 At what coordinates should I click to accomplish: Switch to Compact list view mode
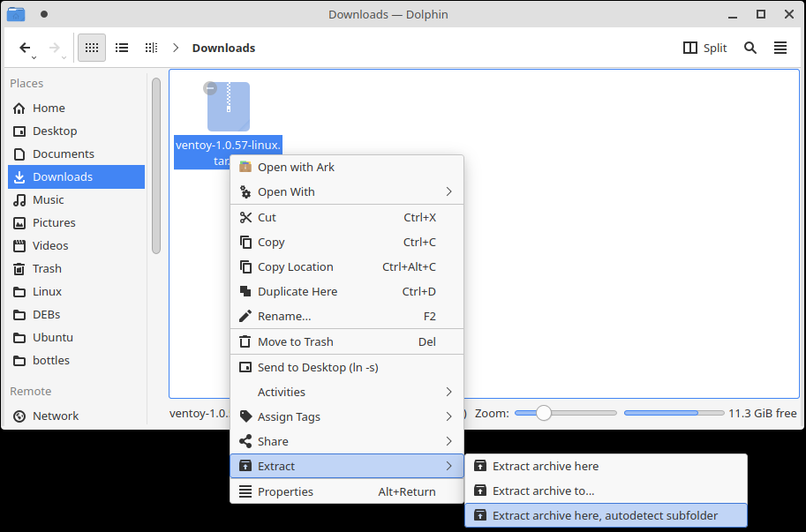pyautogui.click(x=122, y=48)
